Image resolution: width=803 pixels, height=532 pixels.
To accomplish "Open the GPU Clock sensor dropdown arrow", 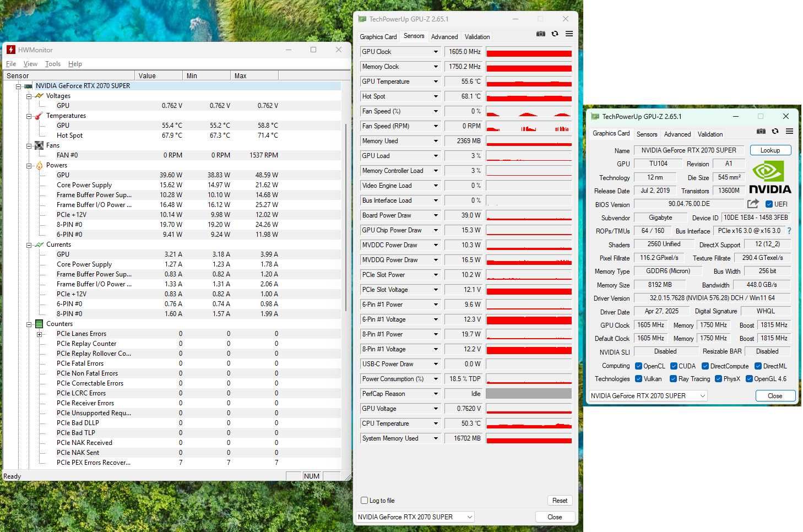I will tap(436, 52).
